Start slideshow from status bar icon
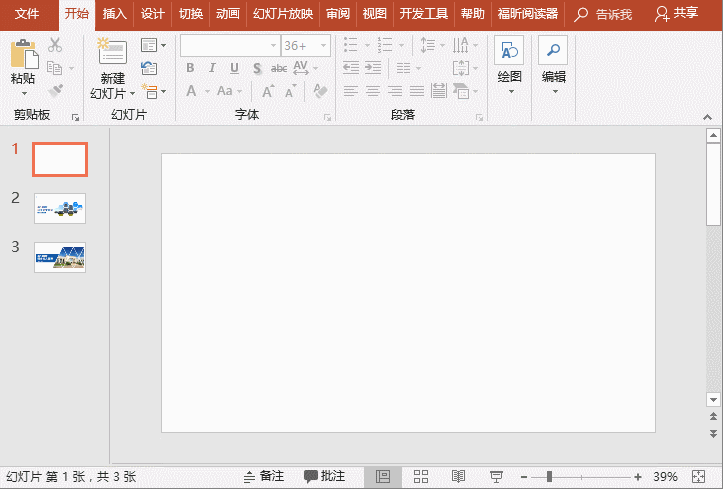 click(495, 476)
